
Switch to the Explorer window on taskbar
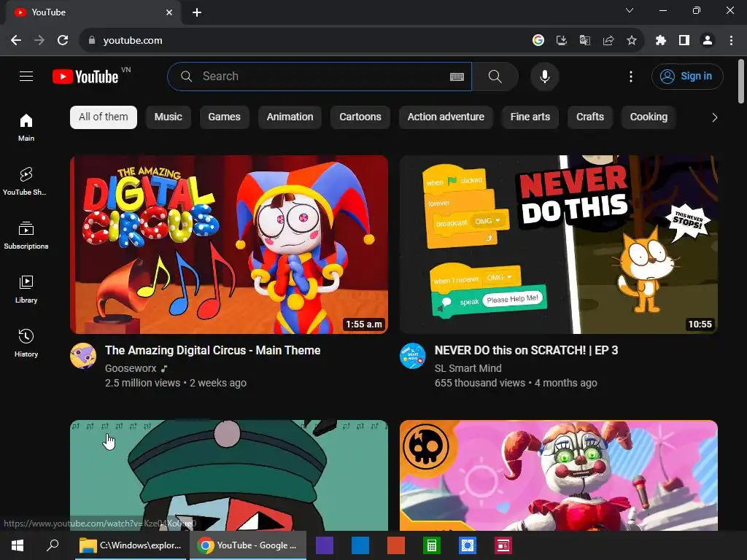(130, 545)
